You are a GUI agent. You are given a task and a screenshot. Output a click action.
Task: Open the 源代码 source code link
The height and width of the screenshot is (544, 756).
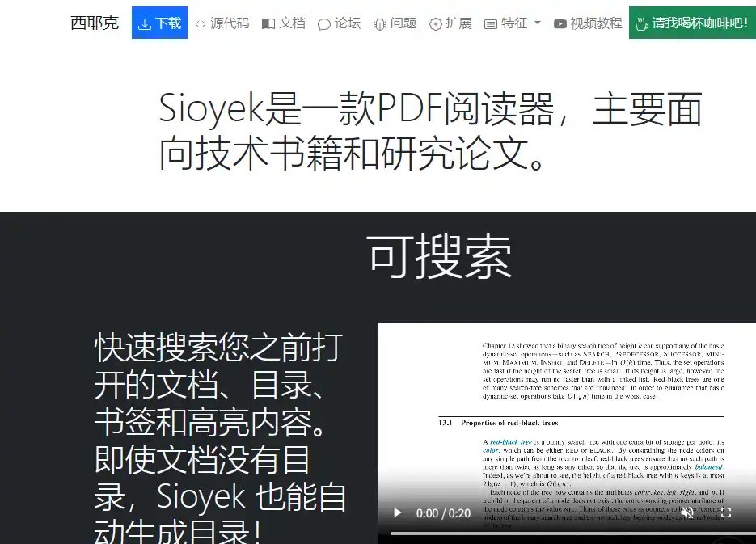coord(222,23)
